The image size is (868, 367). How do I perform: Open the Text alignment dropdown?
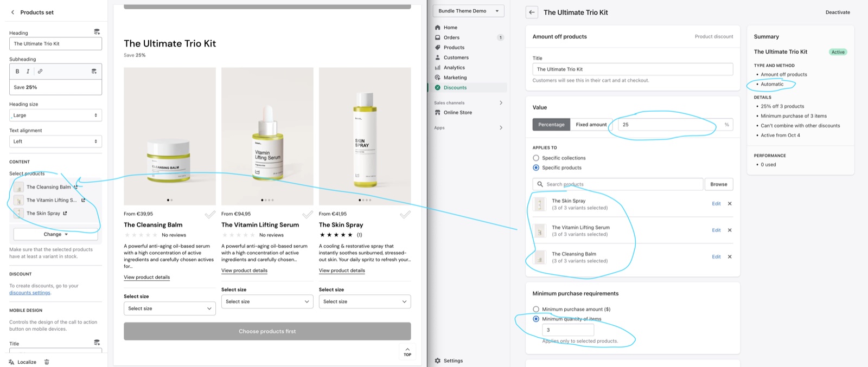pyautogui.click(x=55, y=141)
